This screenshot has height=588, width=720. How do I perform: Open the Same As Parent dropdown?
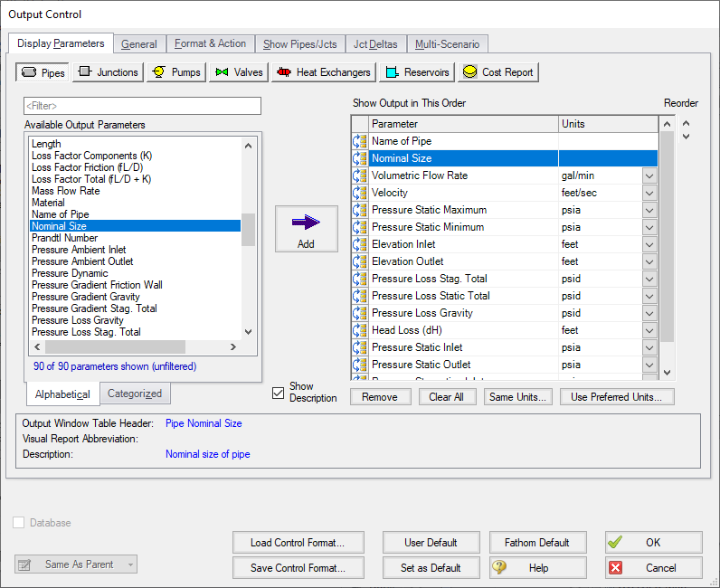pos(76,564)
